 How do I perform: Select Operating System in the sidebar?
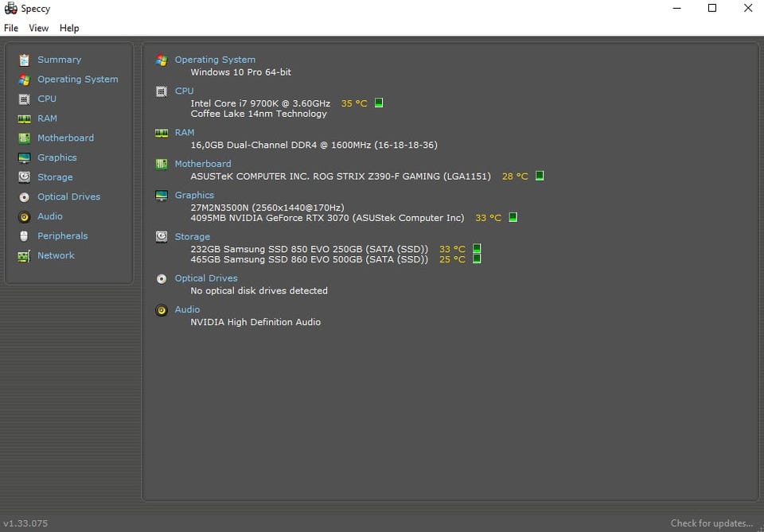pyautogui.click(x=77, y=80)
